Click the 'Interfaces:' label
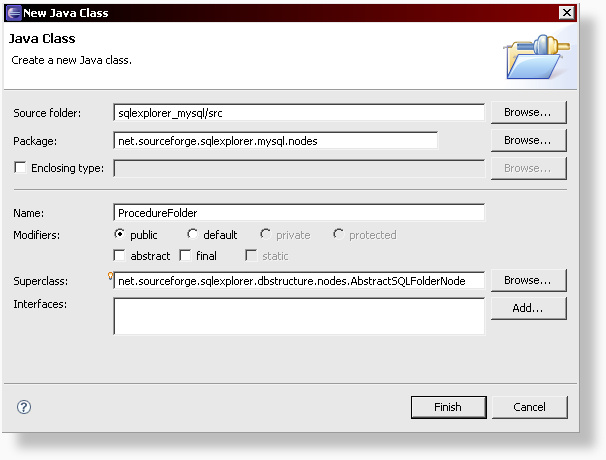The width and height of the screenshot is (606, 460). 40,304
